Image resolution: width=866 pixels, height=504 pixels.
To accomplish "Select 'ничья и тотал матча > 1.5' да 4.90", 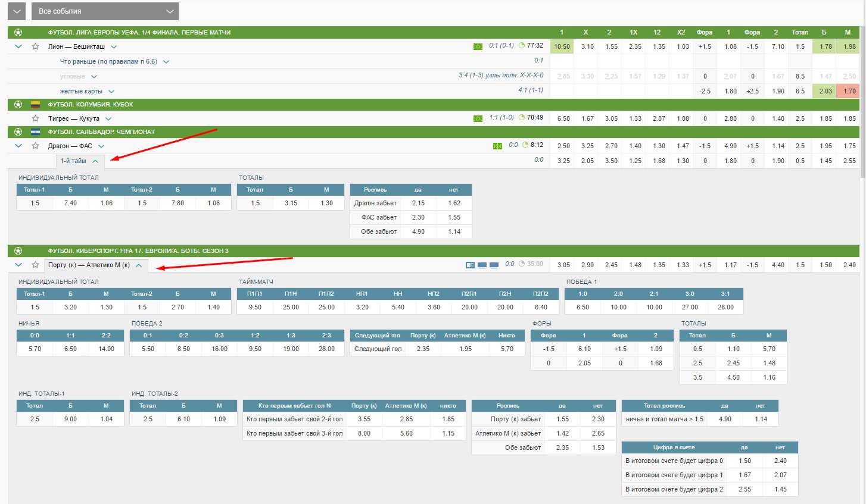I will (x=725, y=419).
